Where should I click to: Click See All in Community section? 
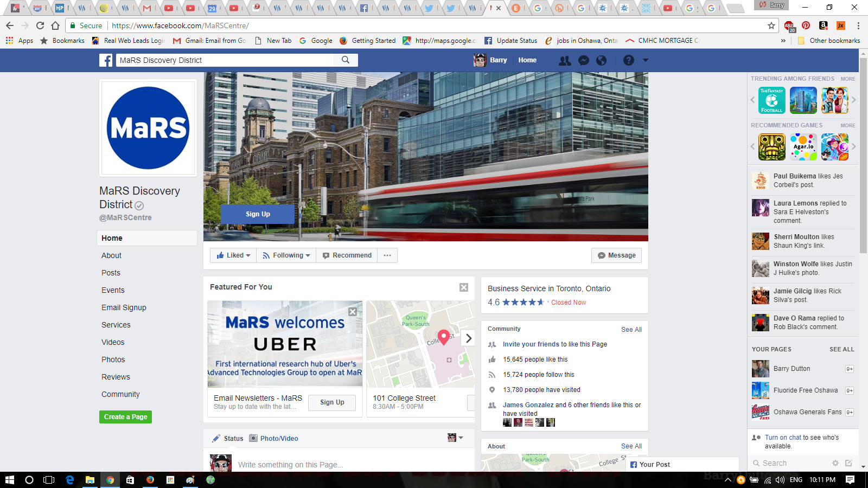(631, 330)
